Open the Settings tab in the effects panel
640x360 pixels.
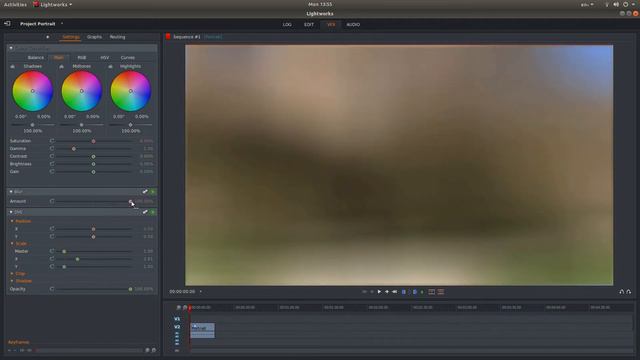pyautogui.click(x=71, y=37)
